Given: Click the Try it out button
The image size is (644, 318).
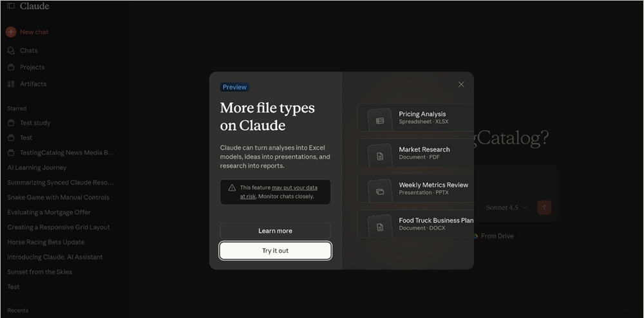Looking at the screenshot, I should click(x=275, y=250).
